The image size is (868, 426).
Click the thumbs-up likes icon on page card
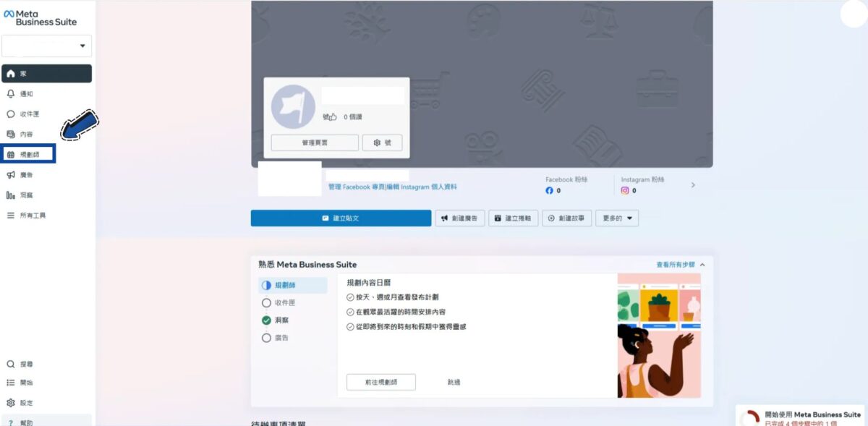click(x=331, y=116)
